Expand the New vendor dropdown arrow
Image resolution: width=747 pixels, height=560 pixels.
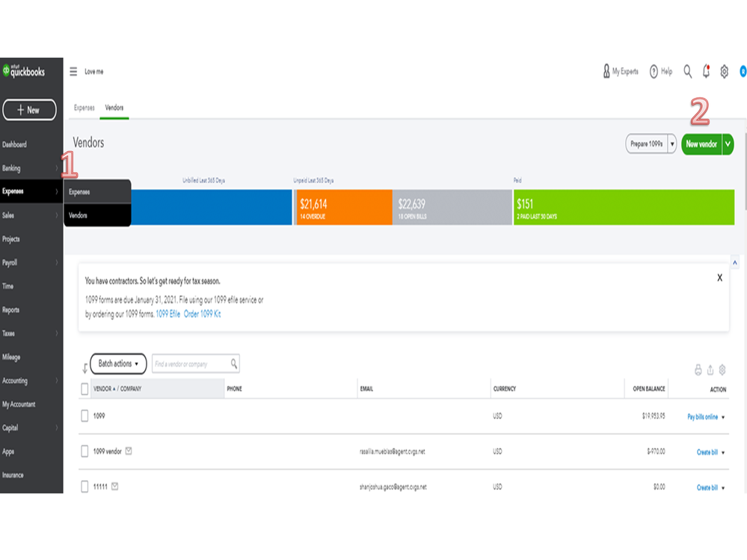pos(728,144)
